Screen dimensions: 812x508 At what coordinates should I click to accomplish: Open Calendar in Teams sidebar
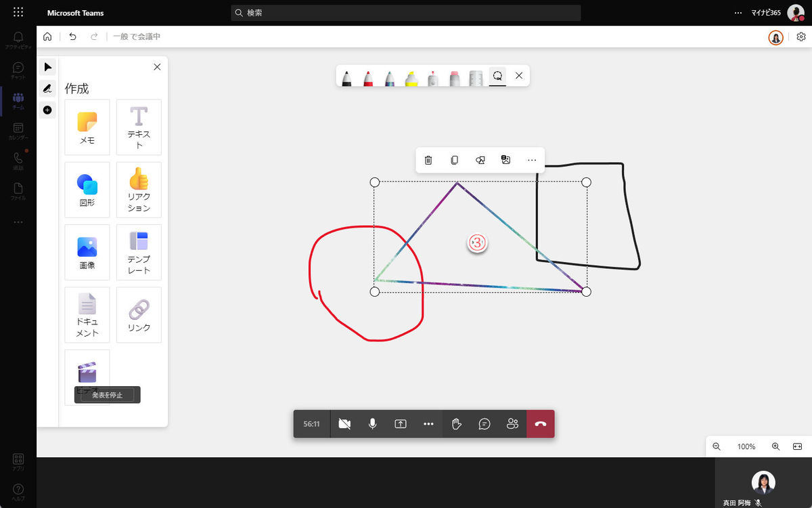[18, 131]
